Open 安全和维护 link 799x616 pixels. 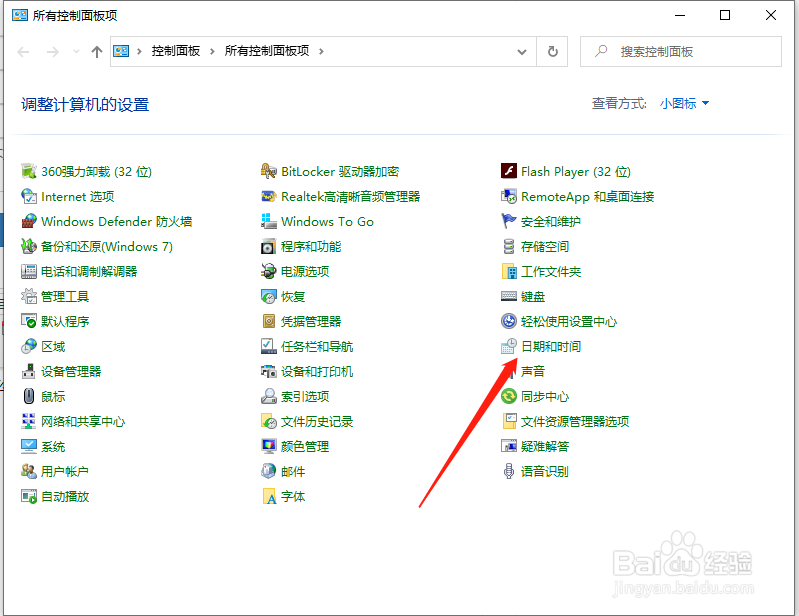tap(551, 221)
